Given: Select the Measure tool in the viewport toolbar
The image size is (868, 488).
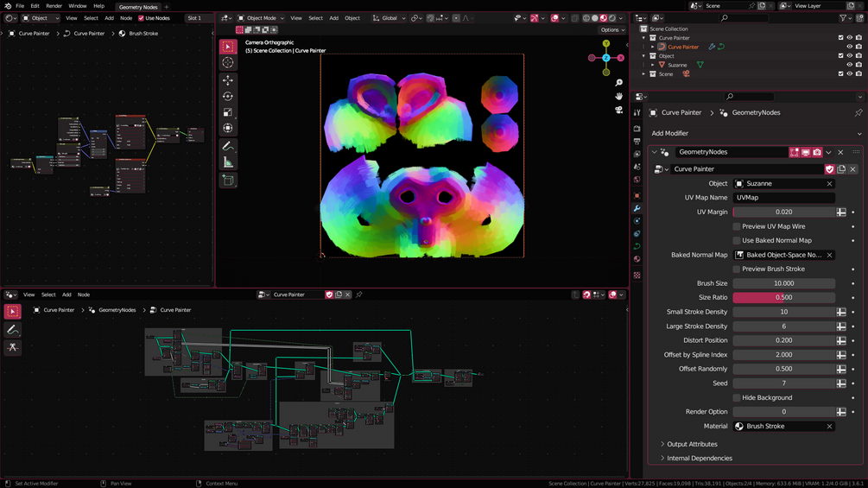Looking at the screenshot, I should [x=227, y=162].
